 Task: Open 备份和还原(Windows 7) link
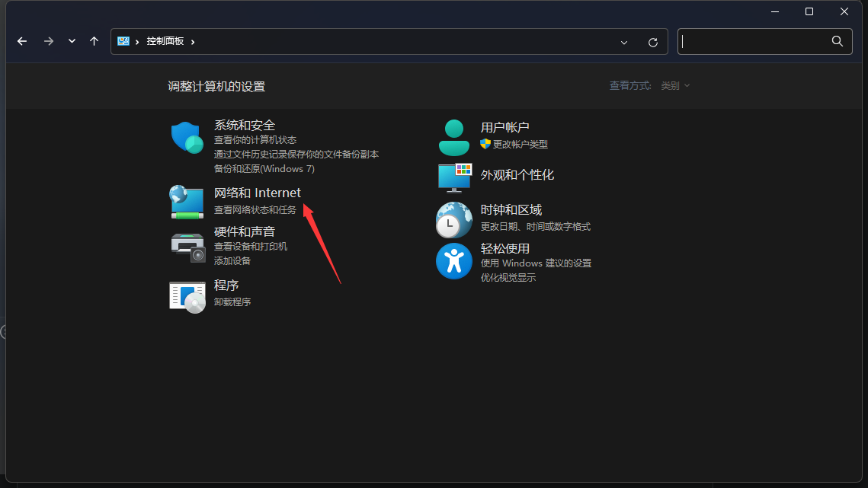[264, 169]
